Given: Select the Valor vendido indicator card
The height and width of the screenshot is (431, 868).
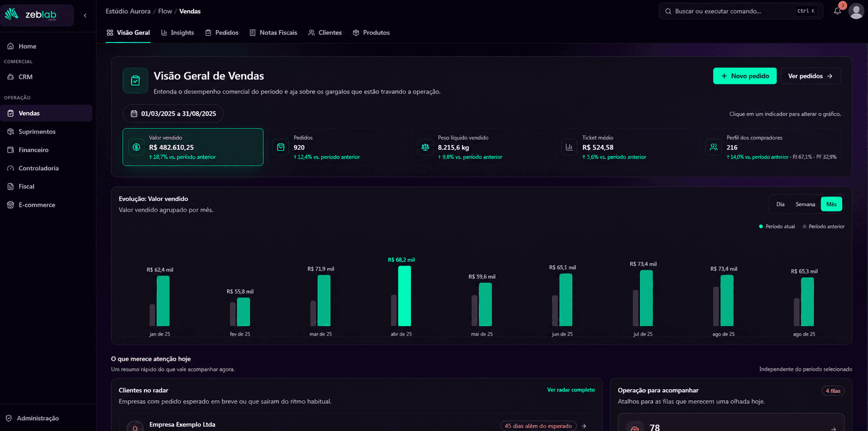Looking at the screenshot, I should 193,147.
